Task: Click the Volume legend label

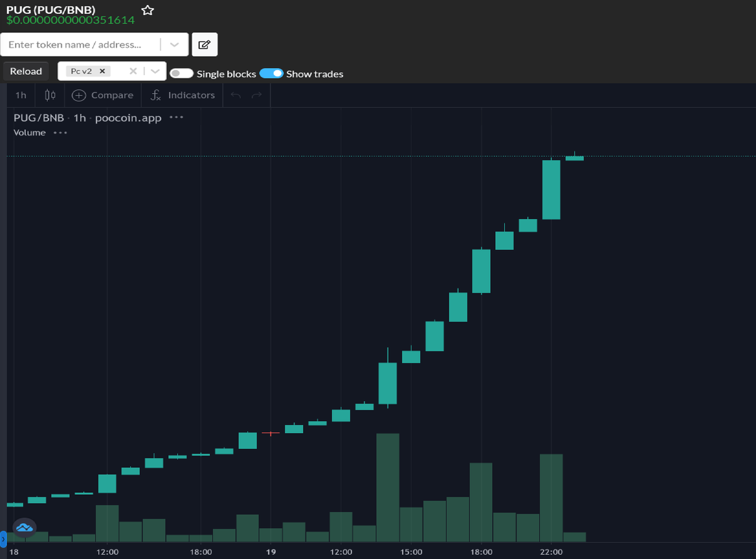Action: 30,133
